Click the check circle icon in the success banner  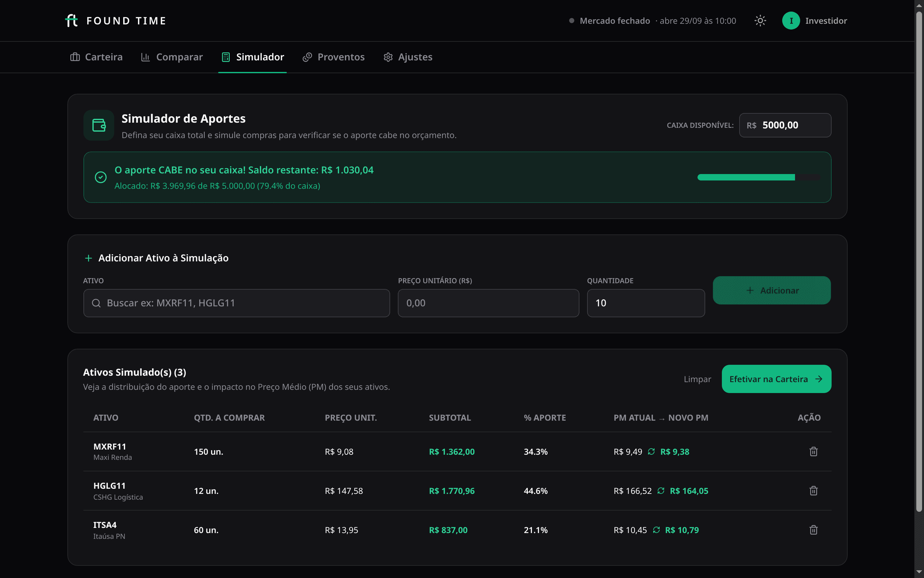[101, 177]
